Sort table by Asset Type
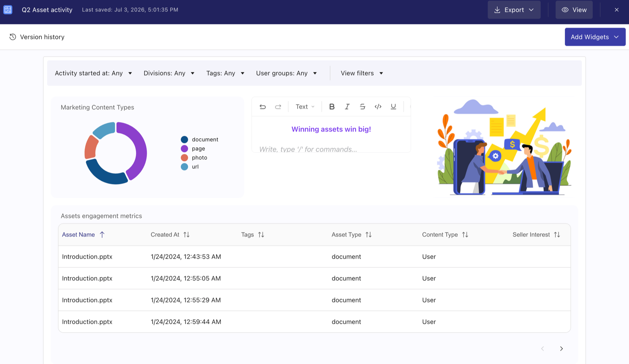This screenshot has height=364, width=629. point(368,235)
